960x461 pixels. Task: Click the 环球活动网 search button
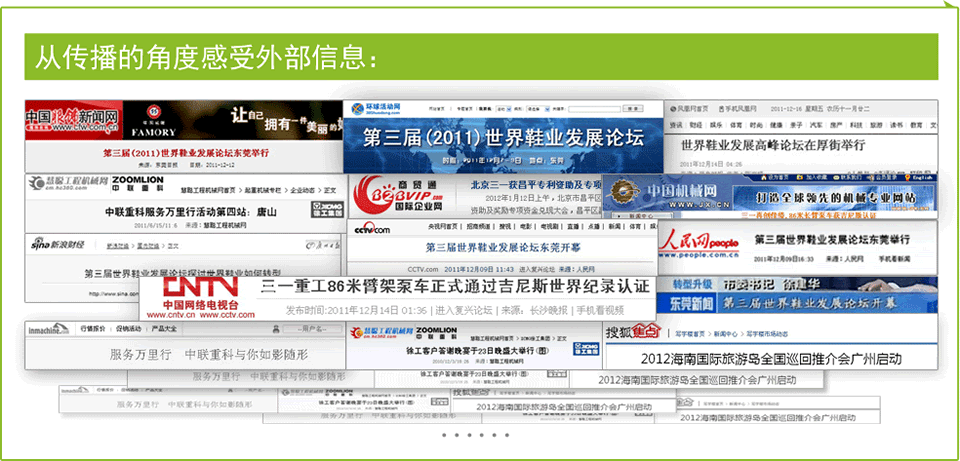(632, 108)
